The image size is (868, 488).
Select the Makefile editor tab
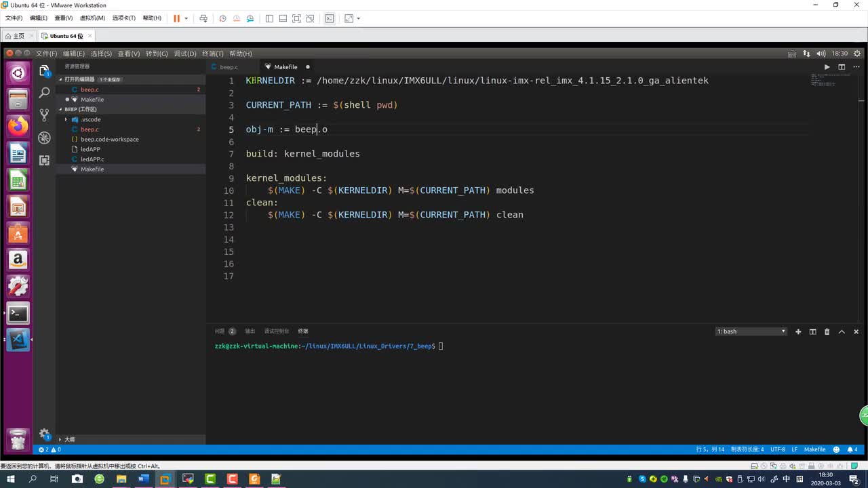click(286, 67)
